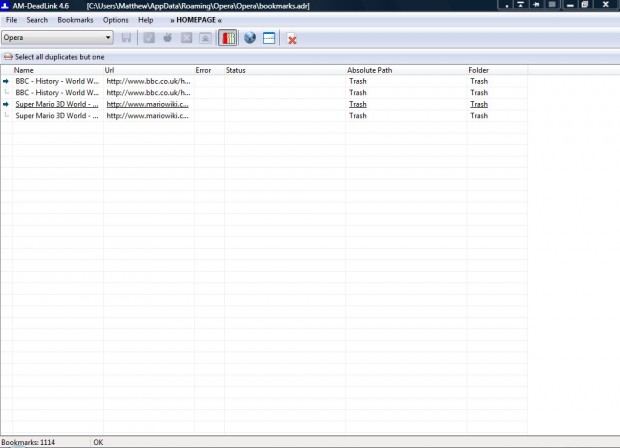Image resolution: width=620 pixels, height=448 pixels.
Task: Click Trash Absolute Path of first BBC row
Action: pos(358,81)
